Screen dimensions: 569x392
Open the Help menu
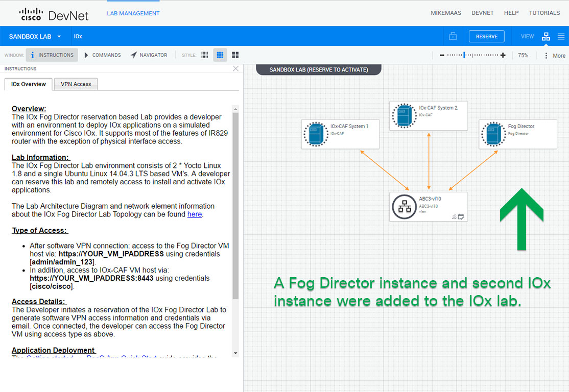(x=511, y=13)
